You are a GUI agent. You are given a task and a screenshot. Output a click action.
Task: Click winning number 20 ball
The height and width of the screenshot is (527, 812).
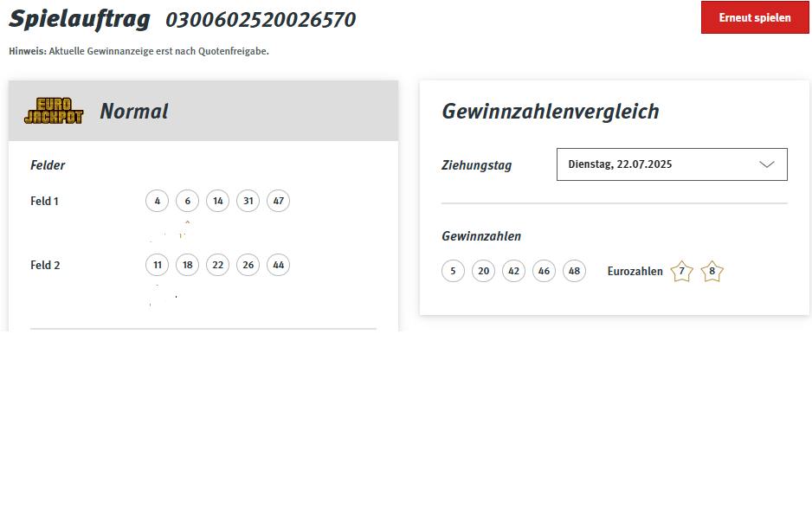coord(483,272)
